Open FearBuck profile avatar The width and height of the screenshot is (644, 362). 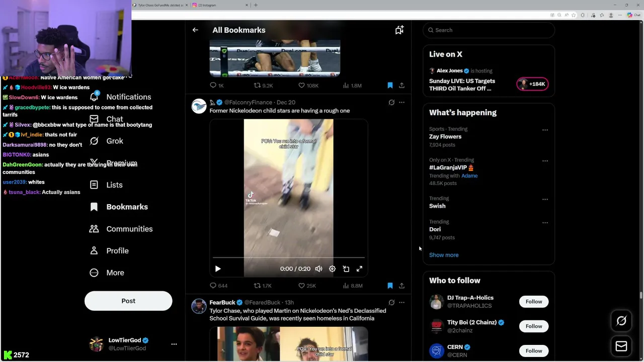click(x=199, y=306)
